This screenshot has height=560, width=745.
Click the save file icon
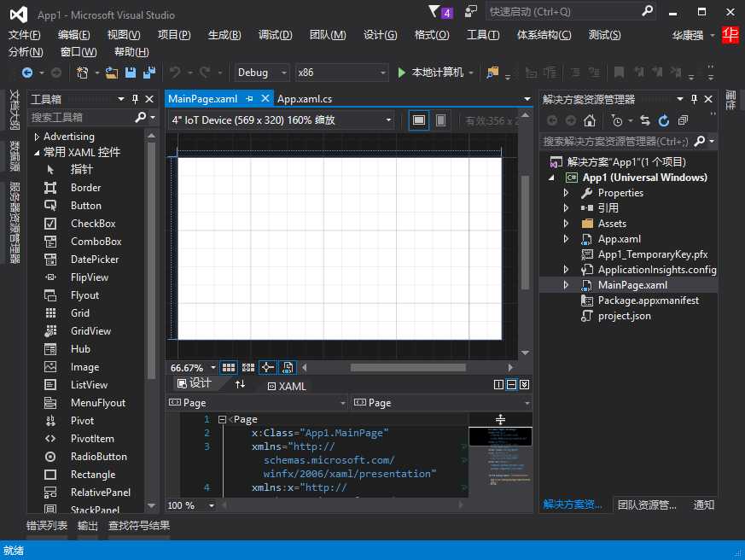131,73
